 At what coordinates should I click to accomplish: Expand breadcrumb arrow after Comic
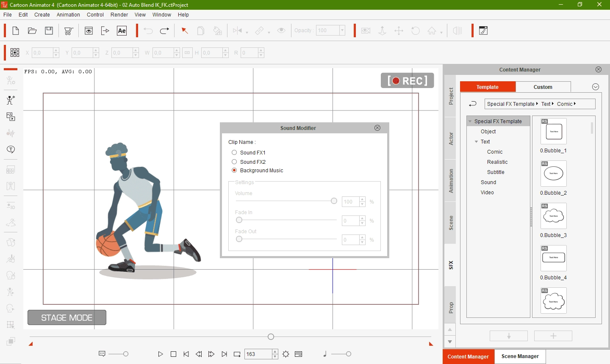[575, 104]
